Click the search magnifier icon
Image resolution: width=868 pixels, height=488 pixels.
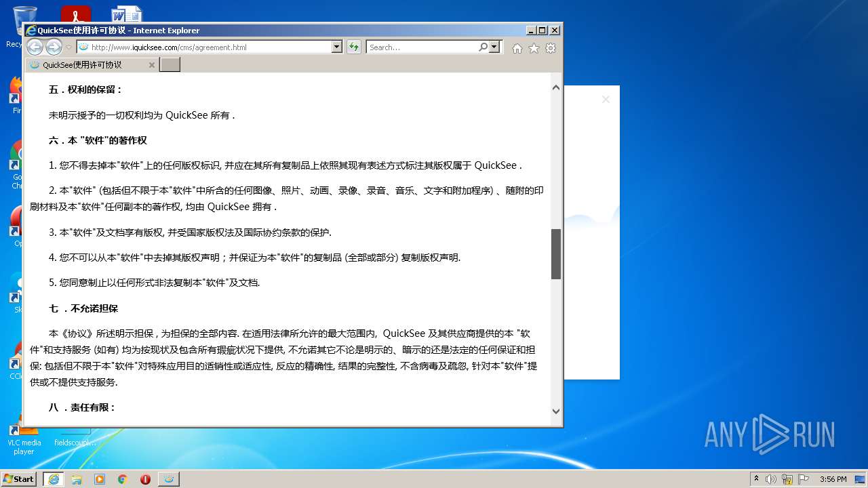click(483, 47)
